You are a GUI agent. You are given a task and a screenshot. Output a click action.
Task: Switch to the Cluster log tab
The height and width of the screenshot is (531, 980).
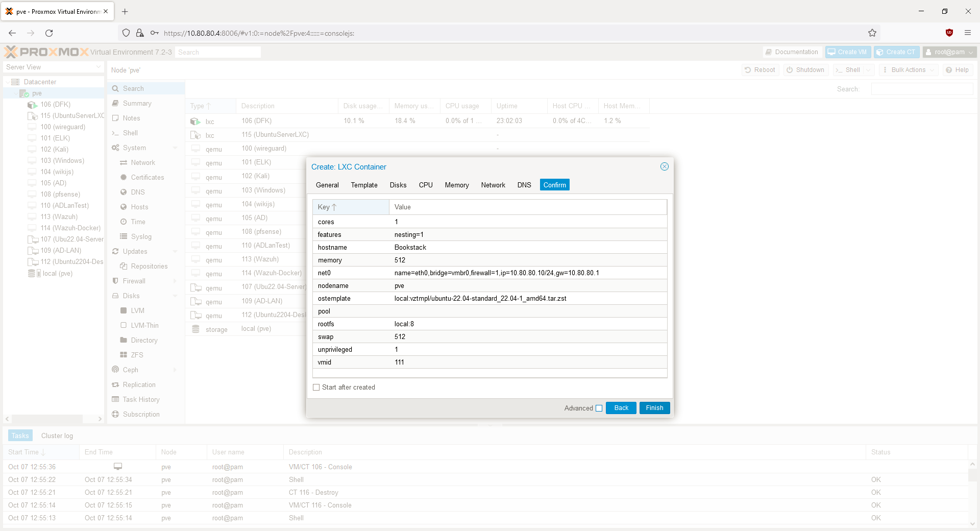pyautogui.click(x=57, y=436)
